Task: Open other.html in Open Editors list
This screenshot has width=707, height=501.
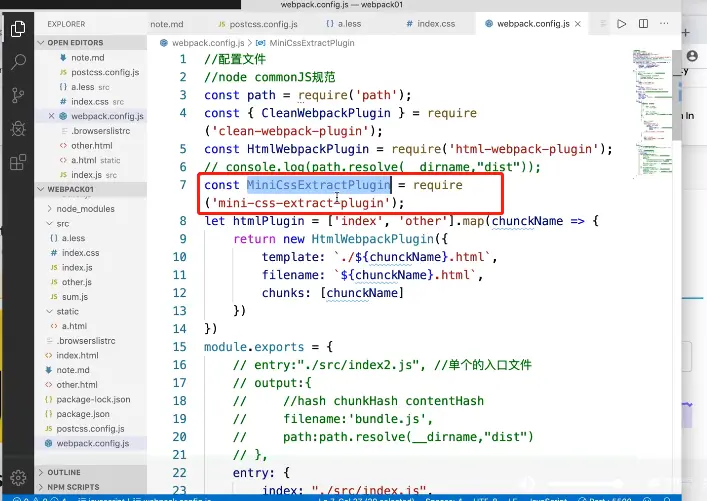Action: 92,146
